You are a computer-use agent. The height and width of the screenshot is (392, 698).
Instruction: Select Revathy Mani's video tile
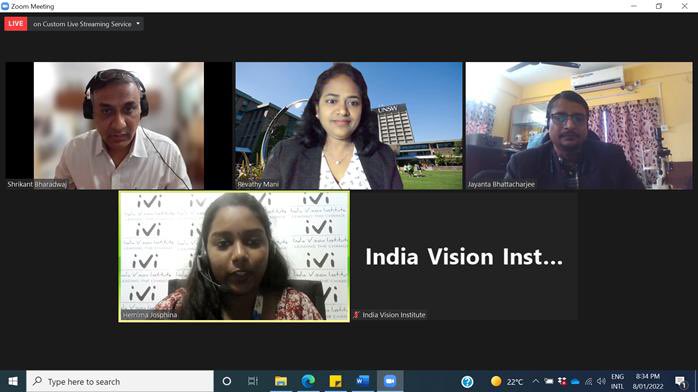349,125
